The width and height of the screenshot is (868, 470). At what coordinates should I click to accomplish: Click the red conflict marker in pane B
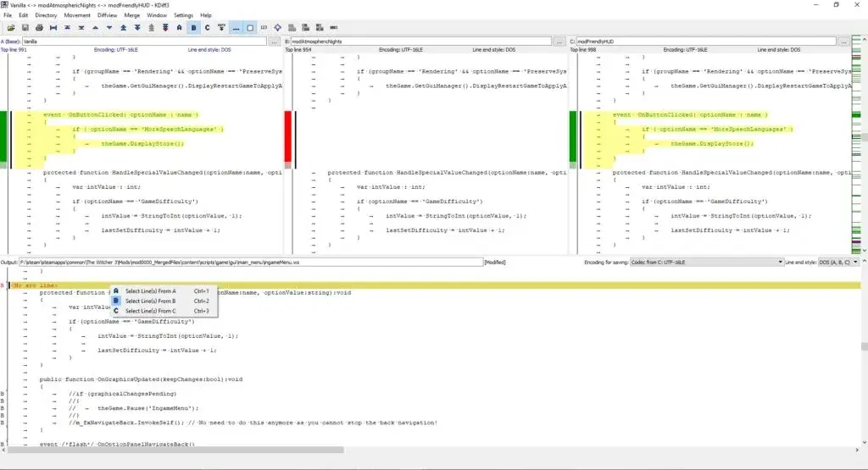click(x=288, y=136)
